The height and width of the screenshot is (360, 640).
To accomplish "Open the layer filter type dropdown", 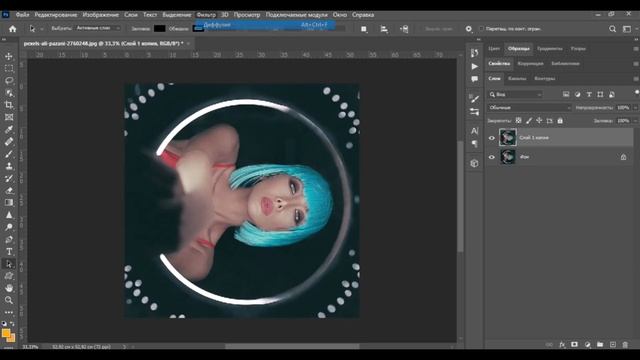I will 516,95.
